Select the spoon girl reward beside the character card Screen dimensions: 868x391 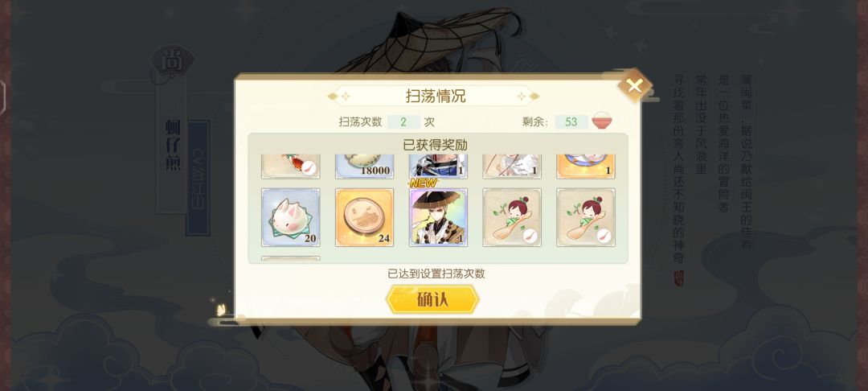point(512,217)
